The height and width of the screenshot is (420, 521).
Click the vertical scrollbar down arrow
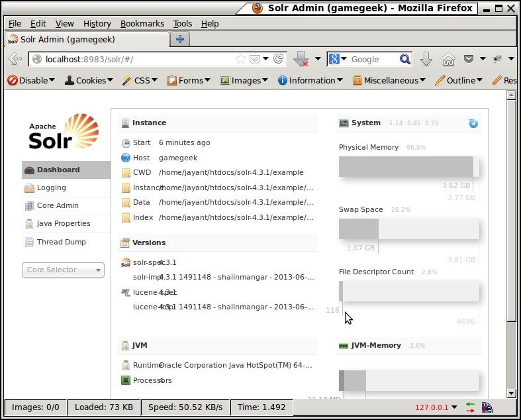point(511,394)
